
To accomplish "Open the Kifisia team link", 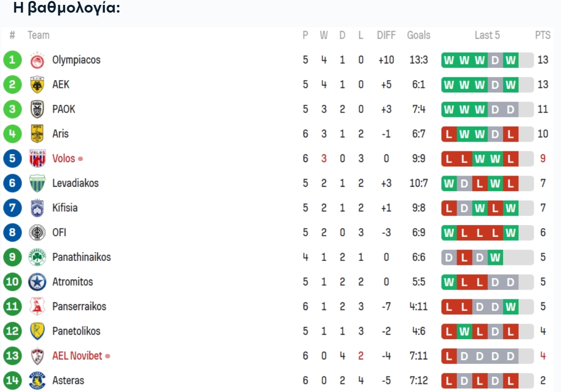I will (x=65, y=208).
